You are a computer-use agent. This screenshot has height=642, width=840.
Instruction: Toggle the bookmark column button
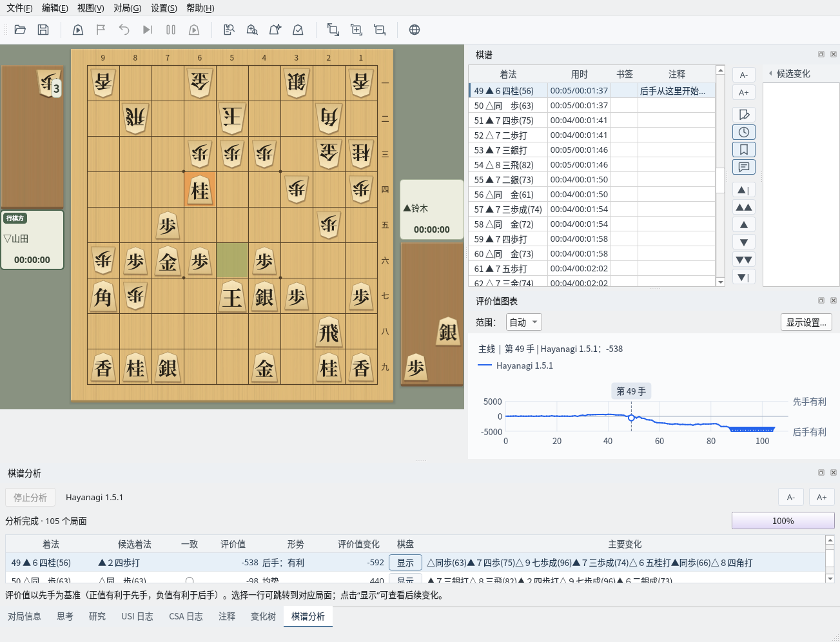coord(744,150)
